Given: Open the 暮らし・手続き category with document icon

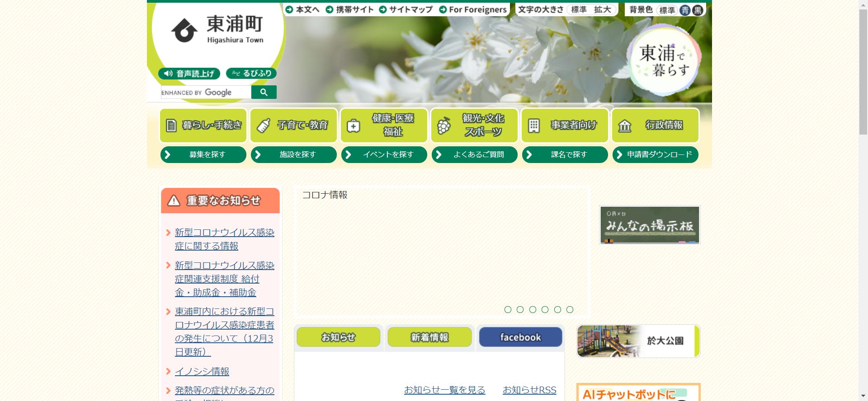Looking at the screenshot, I should (203, 125).
